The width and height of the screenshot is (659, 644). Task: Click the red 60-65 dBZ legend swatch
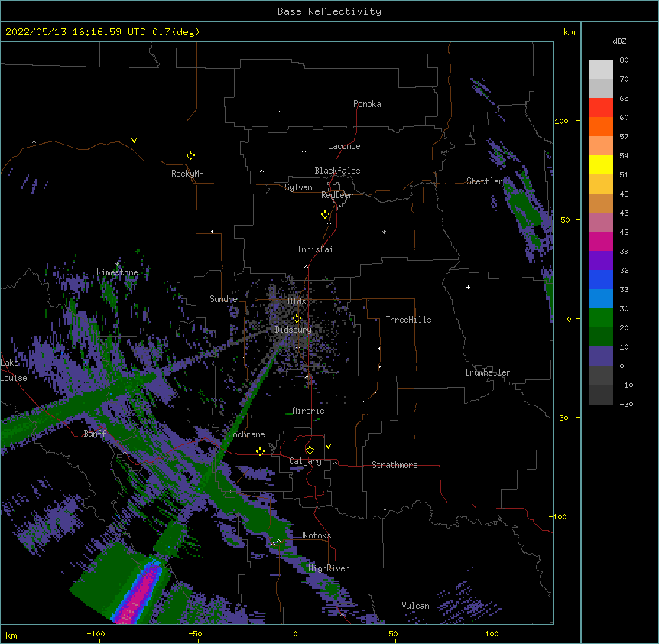point(601,107)
